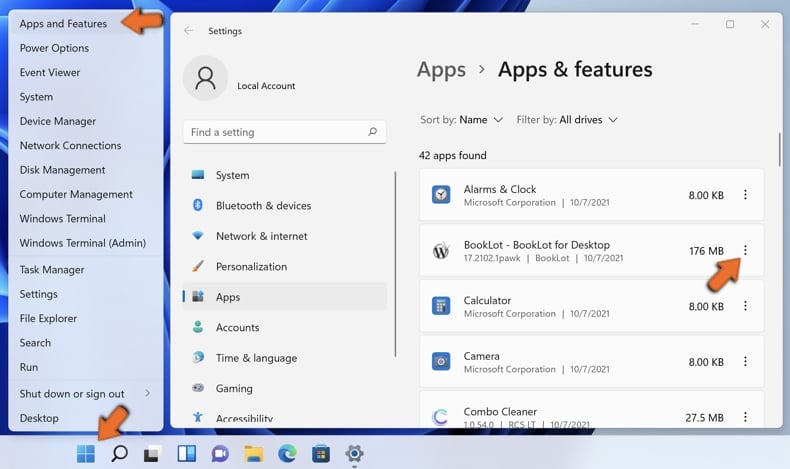Open the Windows Start button
Screen dimensions: 790x469
pyautogui.click(x=86, y=454)
